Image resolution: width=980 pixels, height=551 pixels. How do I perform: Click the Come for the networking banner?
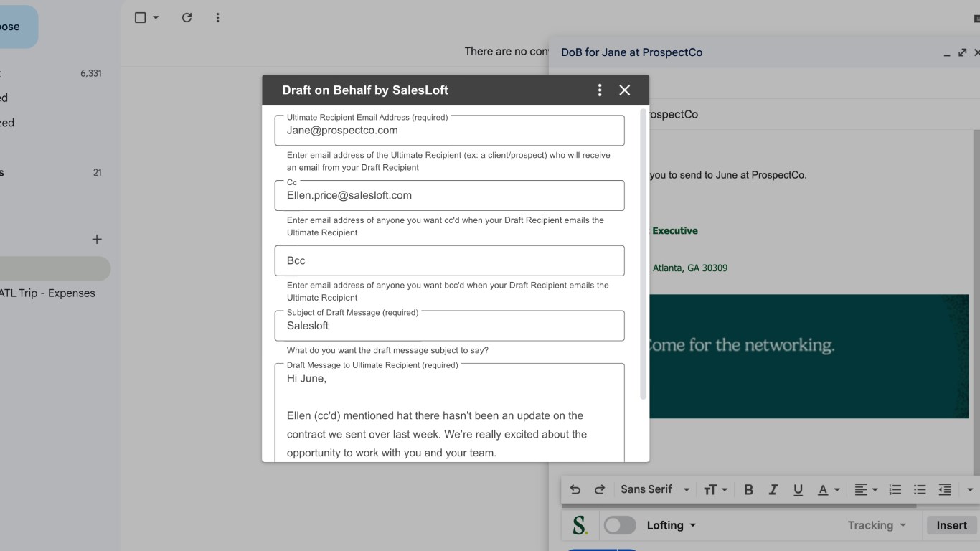pyautogui.click(x=809, y=357)
